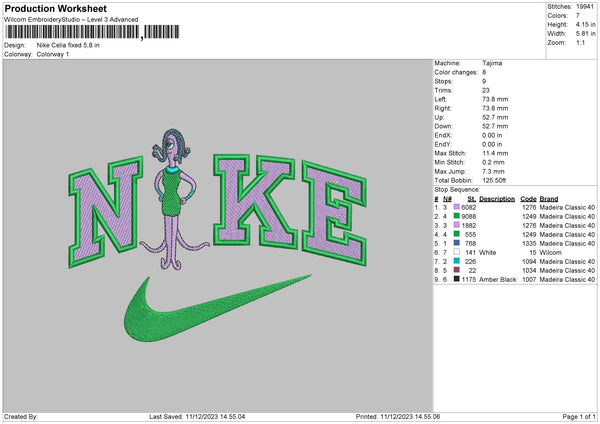This screenshot has width=600, height=424.
Task: Click the 'Stops:' label
Action: tap(443, 81)
